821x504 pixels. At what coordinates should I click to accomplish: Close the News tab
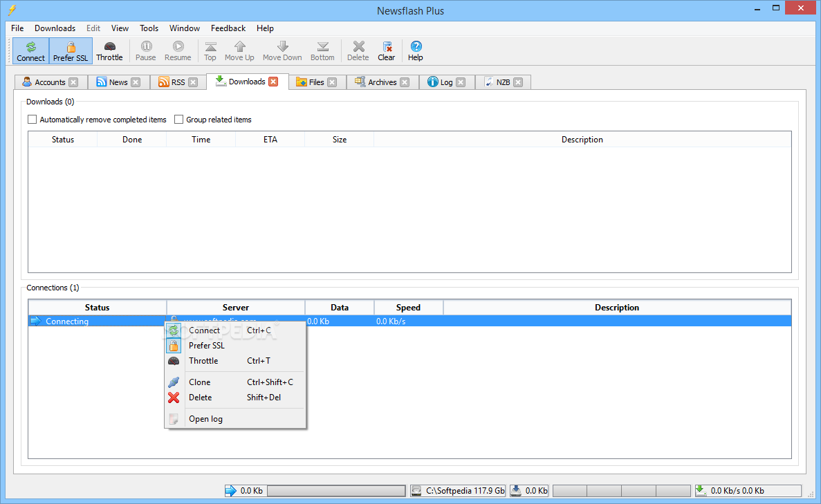136,82
